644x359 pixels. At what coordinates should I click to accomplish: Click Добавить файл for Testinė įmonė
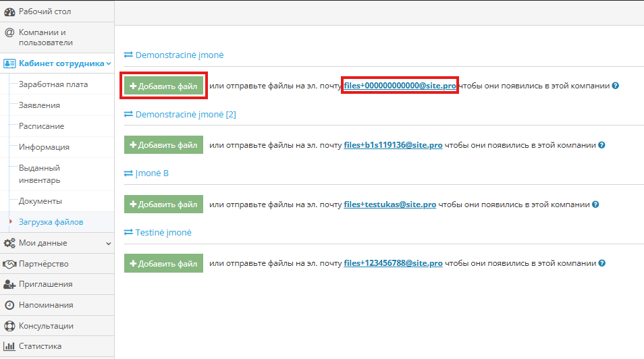(163, 263)
